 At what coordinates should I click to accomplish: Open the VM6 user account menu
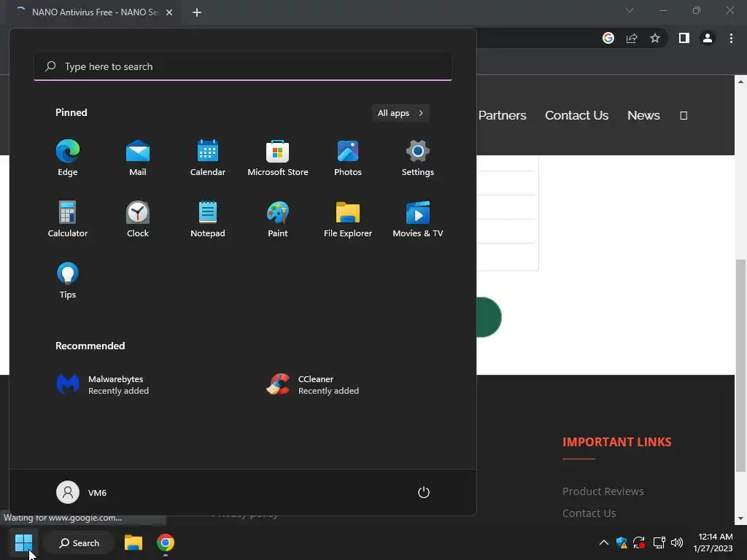[82, 492]
